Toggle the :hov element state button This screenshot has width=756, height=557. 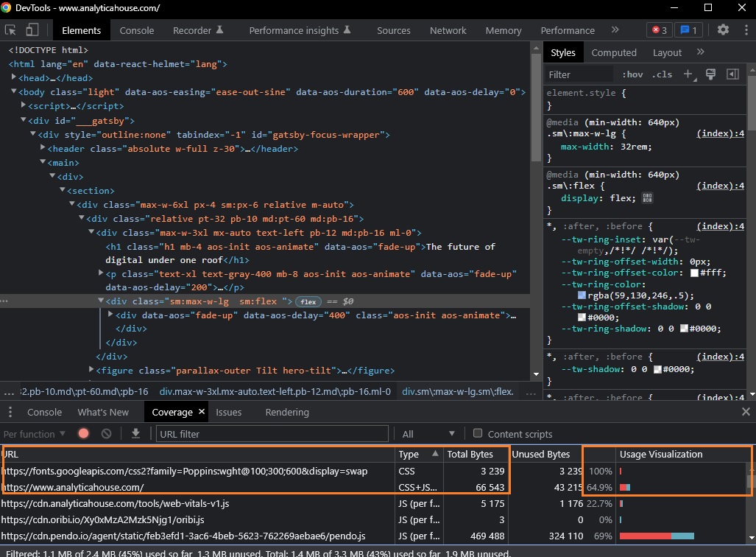coord(632,74)
